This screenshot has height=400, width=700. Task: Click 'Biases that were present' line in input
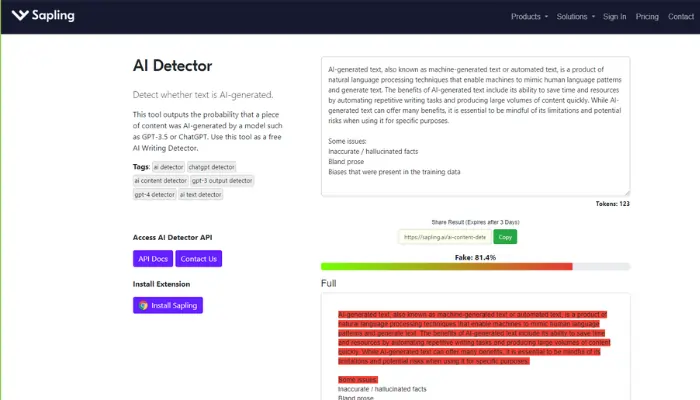tap(394, 172)
